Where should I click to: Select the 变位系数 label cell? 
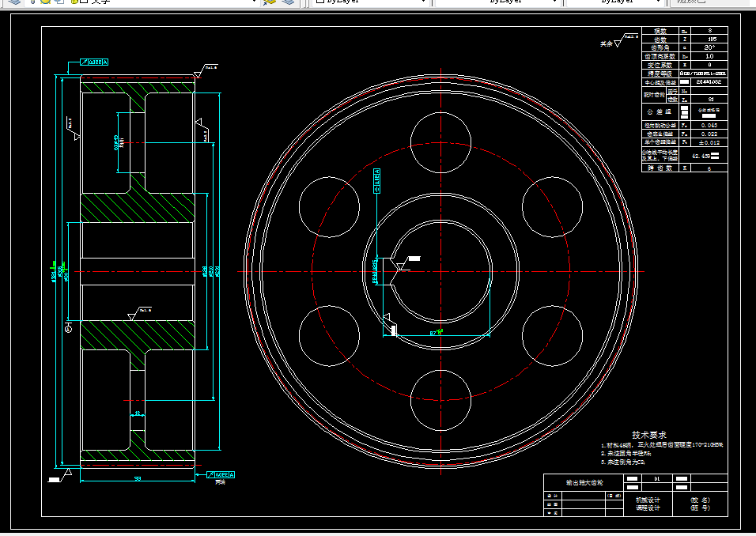click(x=660, y=65)
